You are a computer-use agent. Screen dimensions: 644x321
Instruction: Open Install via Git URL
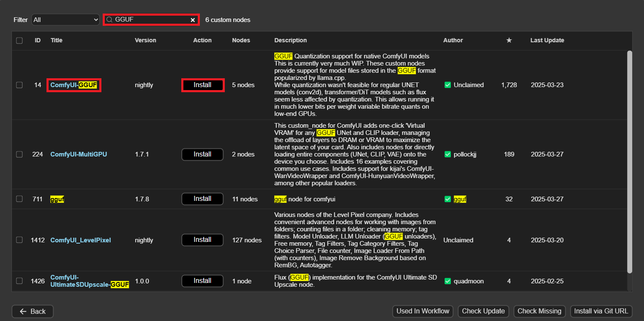601,311
